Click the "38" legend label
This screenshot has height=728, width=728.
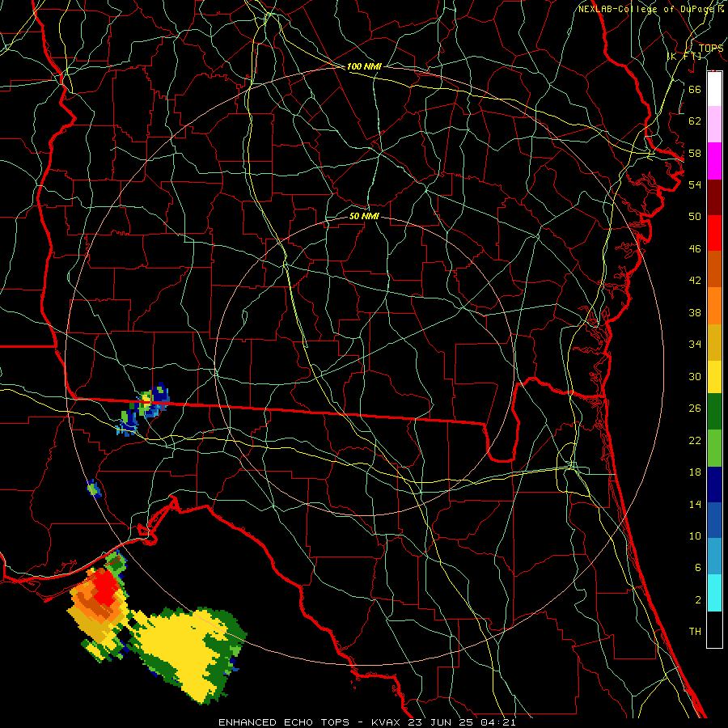695,312
